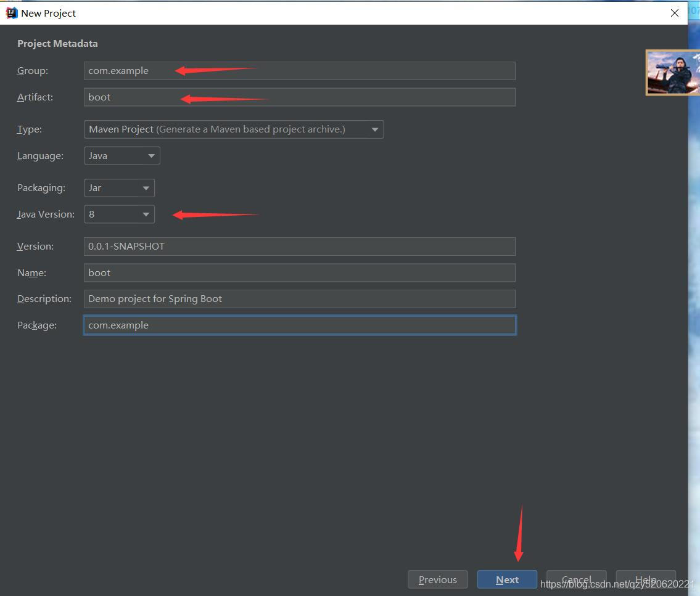
Task: Click the Name input field
Action: (x=300, y=272)
